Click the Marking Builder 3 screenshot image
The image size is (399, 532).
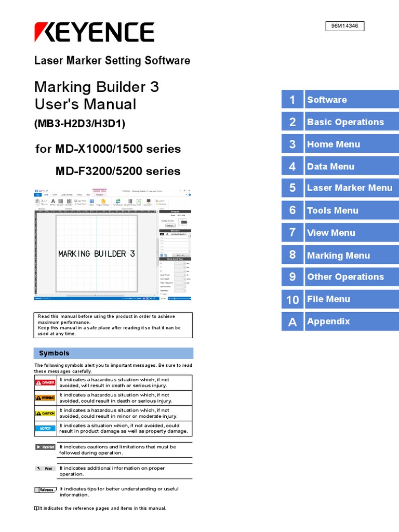coord(113,244)
